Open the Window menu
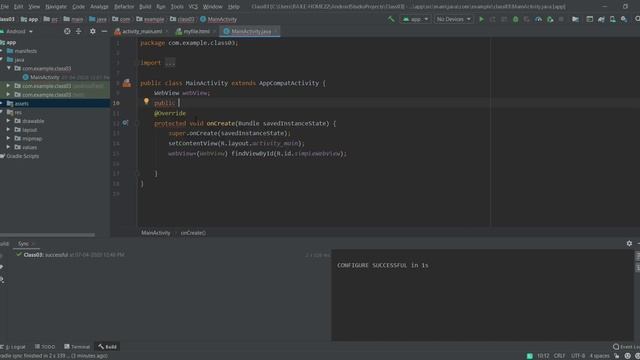The height and width of the screenshot is (360, 640). point(213,7)
